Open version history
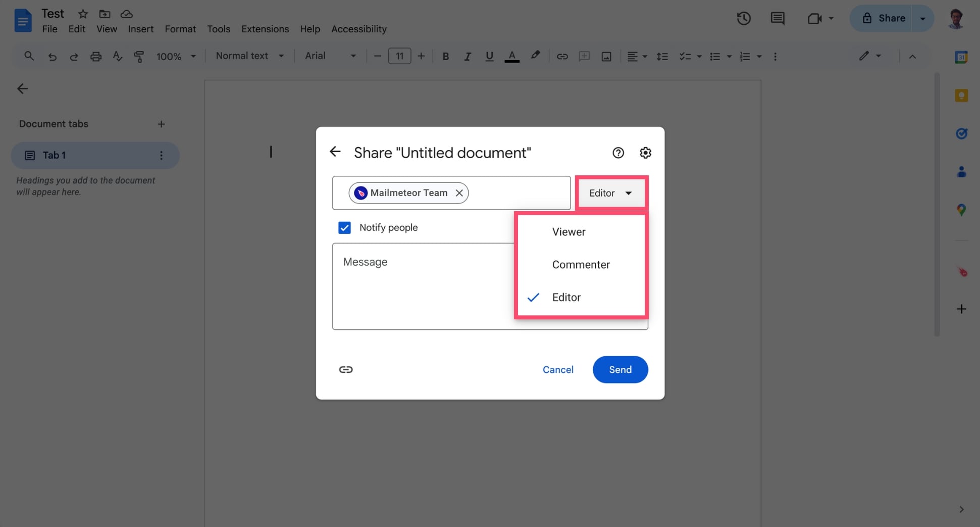Screen dimensions: 980x527 pos(743,19)
